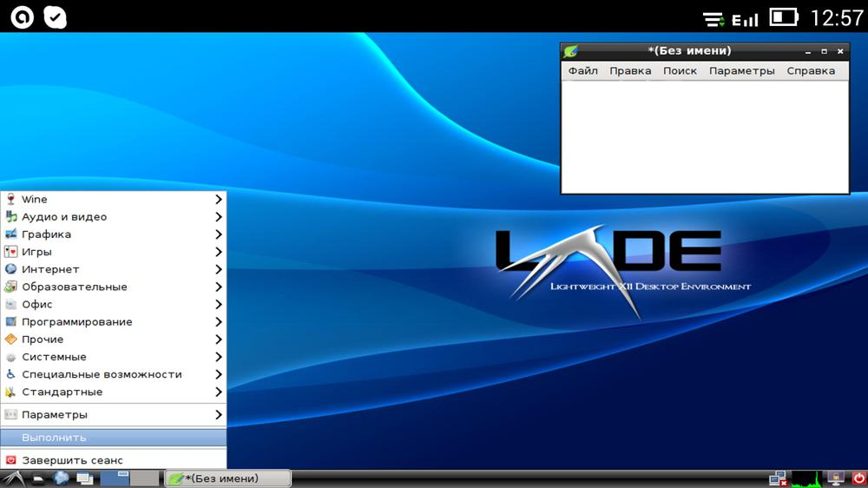868x488 pixels.
Task: Select Выполнить from the start menu
Action: point(113,438)
